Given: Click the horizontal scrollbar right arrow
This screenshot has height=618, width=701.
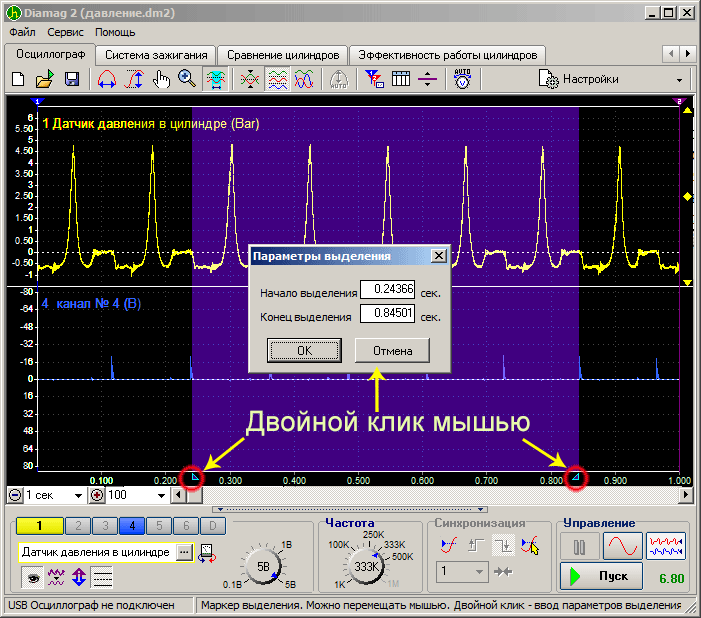Looking at the screenshot, I should click(x=686, y=495).
